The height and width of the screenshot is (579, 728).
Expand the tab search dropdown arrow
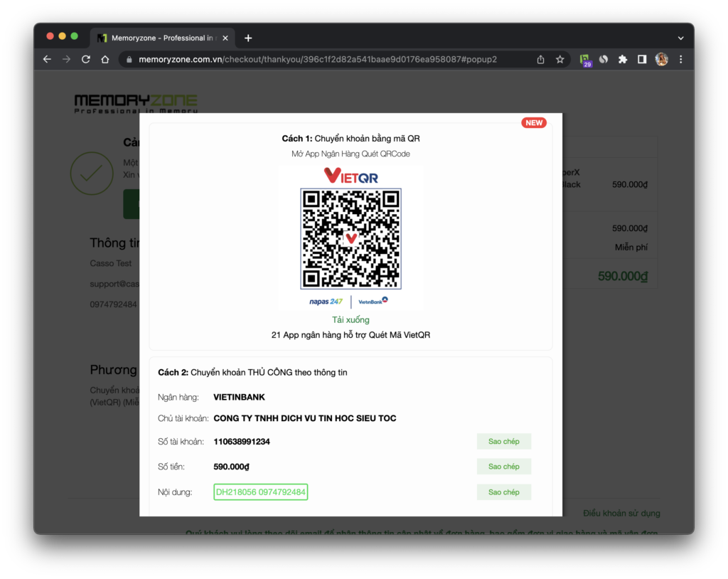[x=680, y=38]
